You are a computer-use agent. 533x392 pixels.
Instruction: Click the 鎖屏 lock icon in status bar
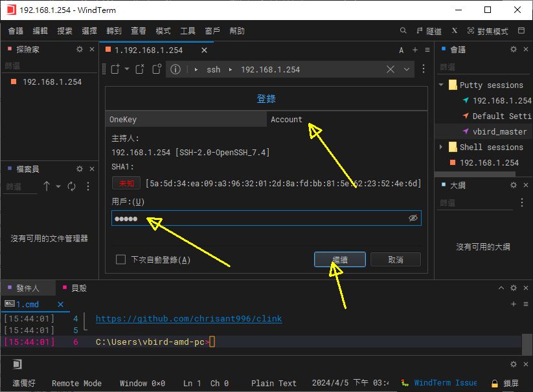(495, 383)
